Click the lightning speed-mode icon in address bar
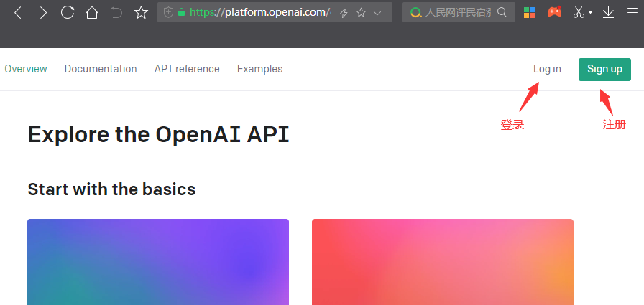The image size is (644, 305). click(x=344, y=13)
